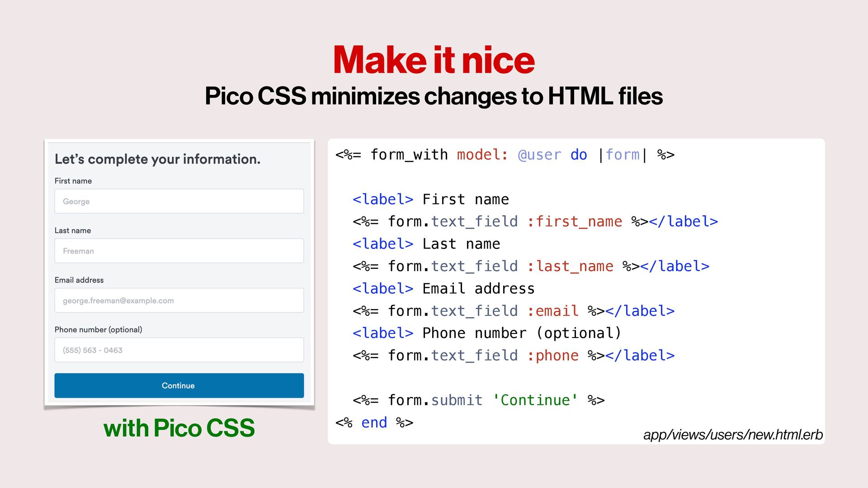Click the end keyword in code

point(374,423)
